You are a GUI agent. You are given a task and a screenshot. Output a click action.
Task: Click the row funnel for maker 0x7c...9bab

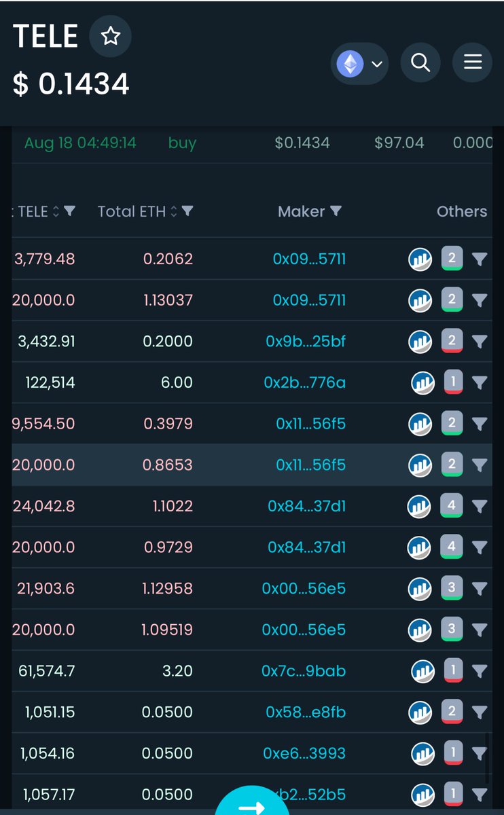[480, 671]
